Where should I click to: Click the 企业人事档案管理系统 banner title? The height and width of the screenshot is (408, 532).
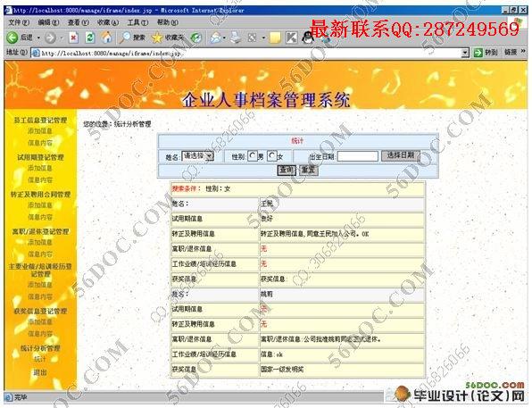click(266, 101)
